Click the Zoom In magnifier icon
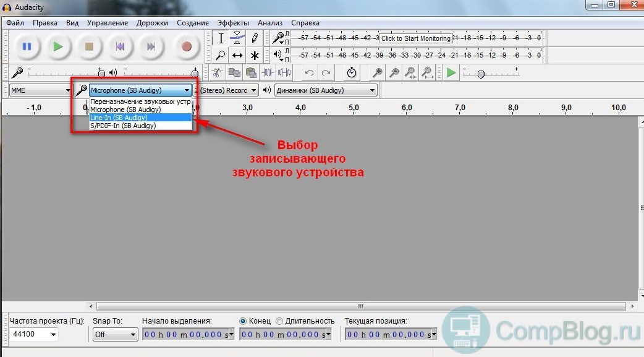The image size is (644, 357). tap(377, 73)
